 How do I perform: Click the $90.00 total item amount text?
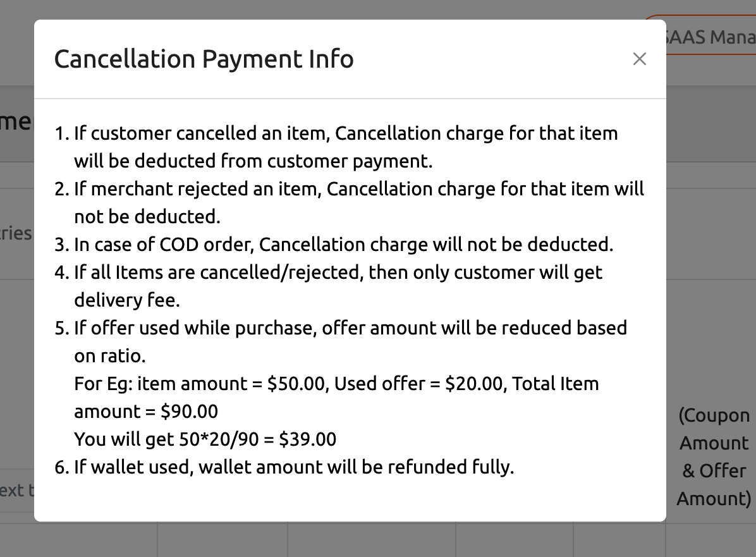pyautogui.click(x=189, y=412)
